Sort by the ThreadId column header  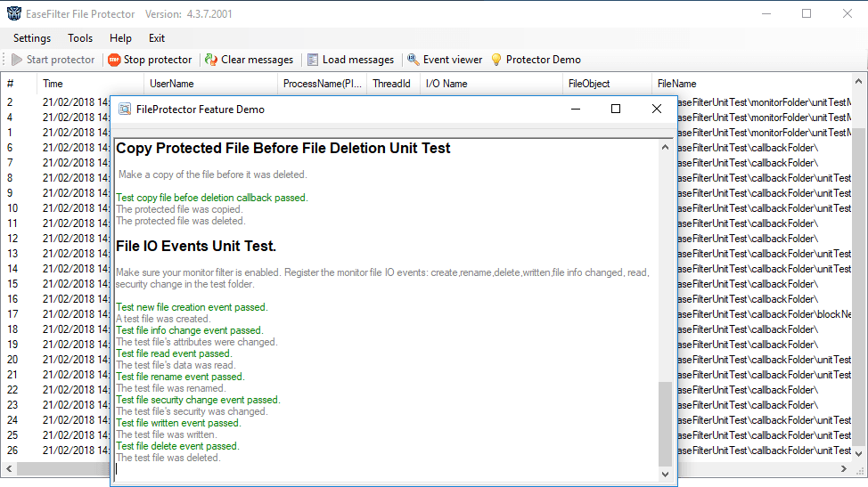[x=393, y=84]
